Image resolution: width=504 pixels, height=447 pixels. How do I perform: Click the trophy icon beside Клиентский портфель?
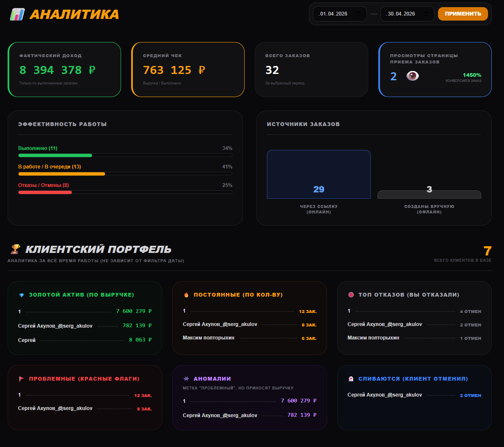point(15,249)
